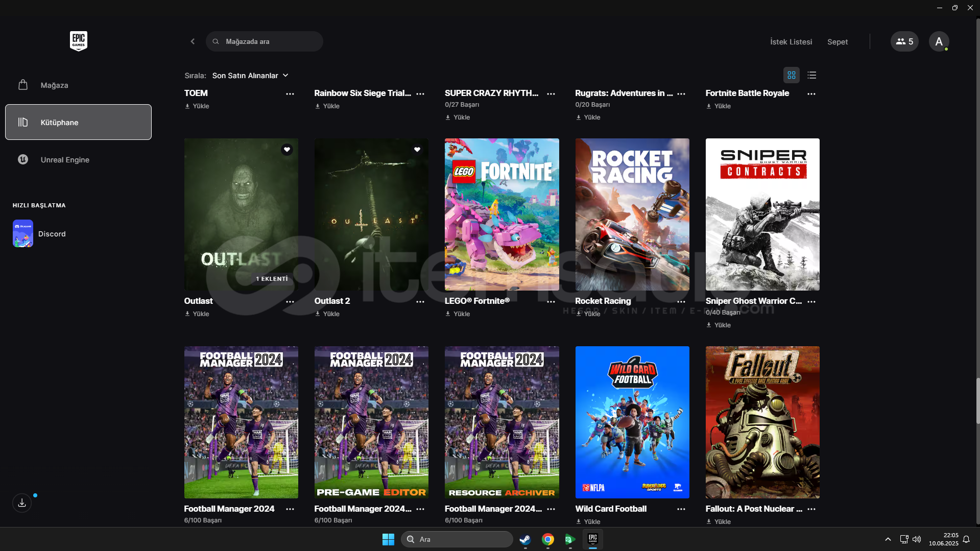
Task: Open more options for Rugrats: Adventures
Action: coord(681,94)
